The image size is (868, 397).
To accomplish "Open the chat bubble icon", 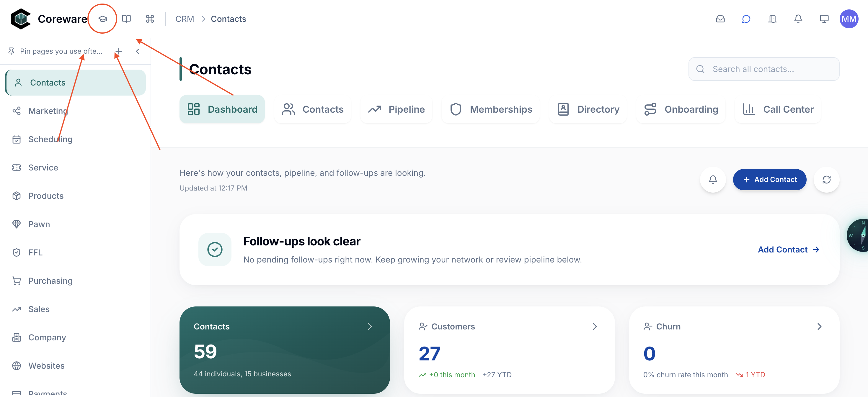I will 746,19.
